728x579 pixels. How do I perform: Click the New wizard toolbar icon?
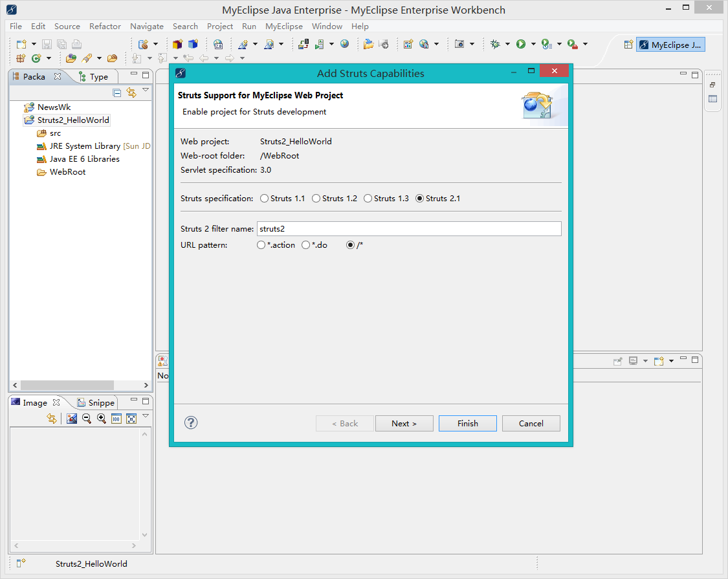click(21, 44)
